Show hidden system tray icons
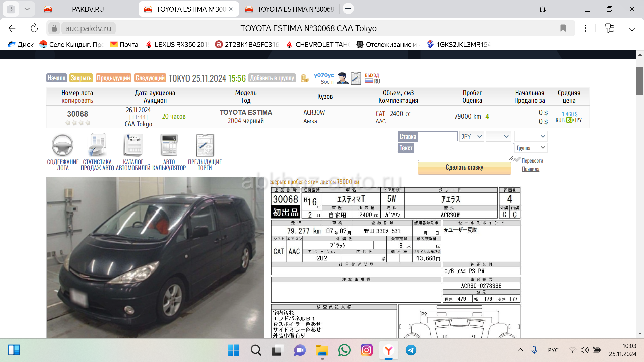 pyautogui.click(x=520, y=350)
